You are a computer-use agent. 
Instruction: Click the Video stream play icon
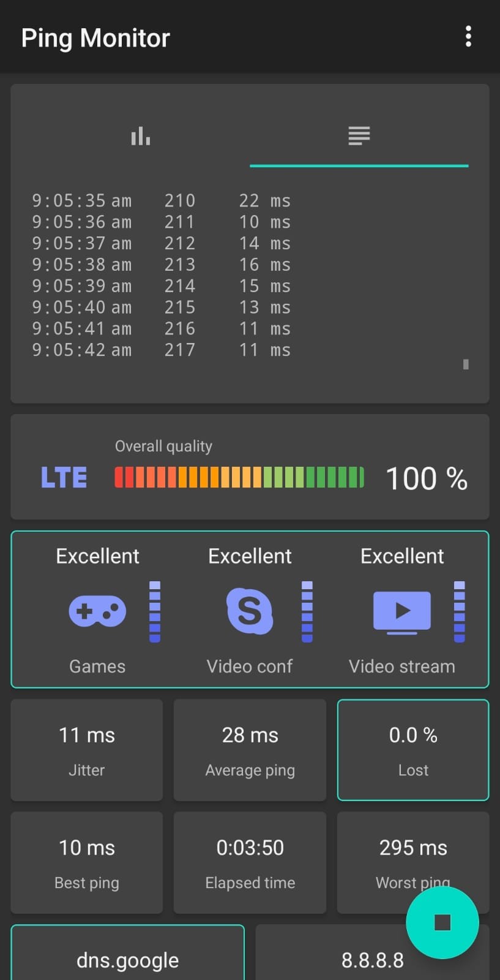point(401,611)
